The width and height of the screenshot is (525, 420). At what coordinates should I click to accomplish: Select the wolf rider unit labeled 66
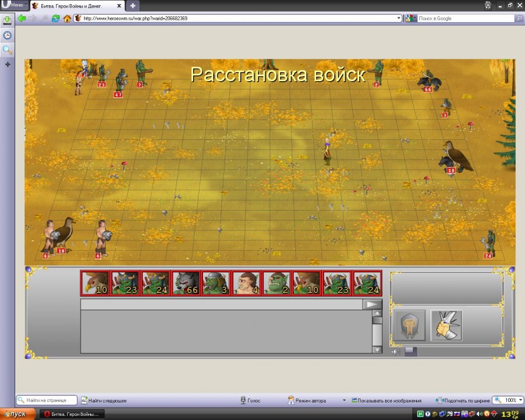pos(429,80)
